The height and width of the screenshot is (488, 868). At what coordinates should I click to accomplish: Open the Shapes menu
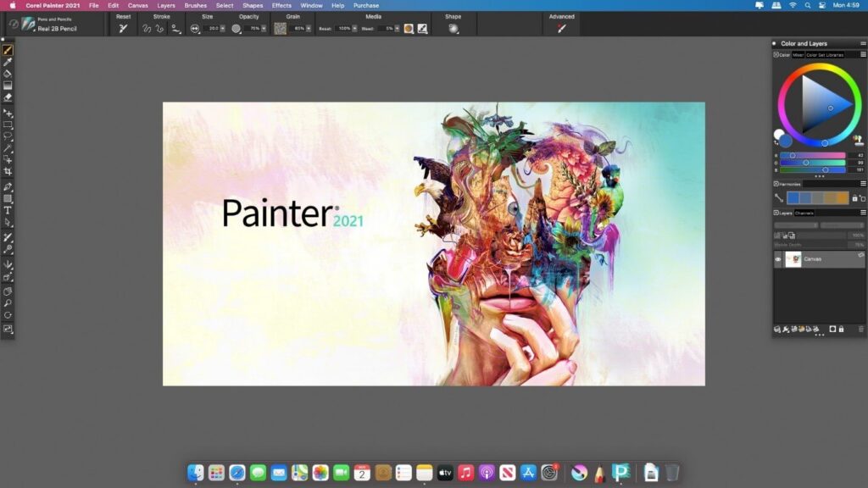(253, 6)
